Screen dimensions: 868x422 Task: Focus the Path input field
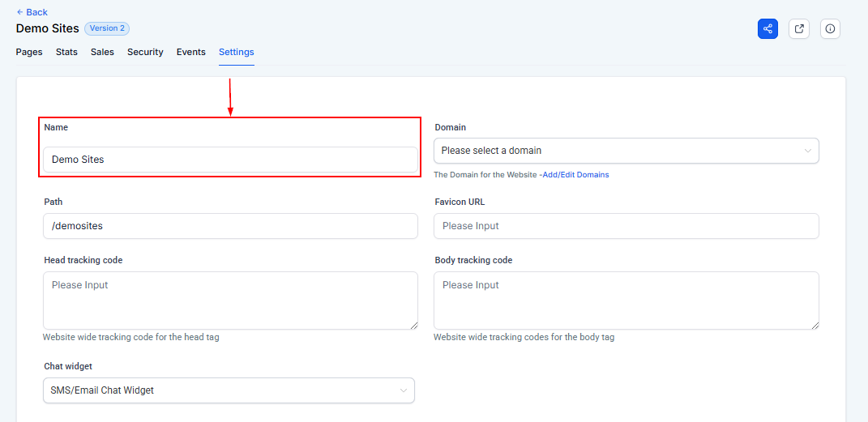point(230,226)
